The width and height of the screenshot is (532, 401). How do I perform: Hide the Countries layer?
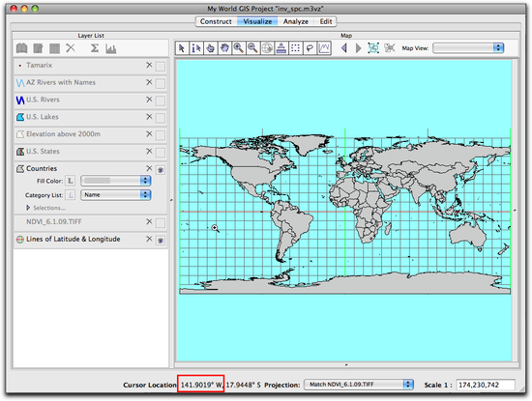point(161,170)
